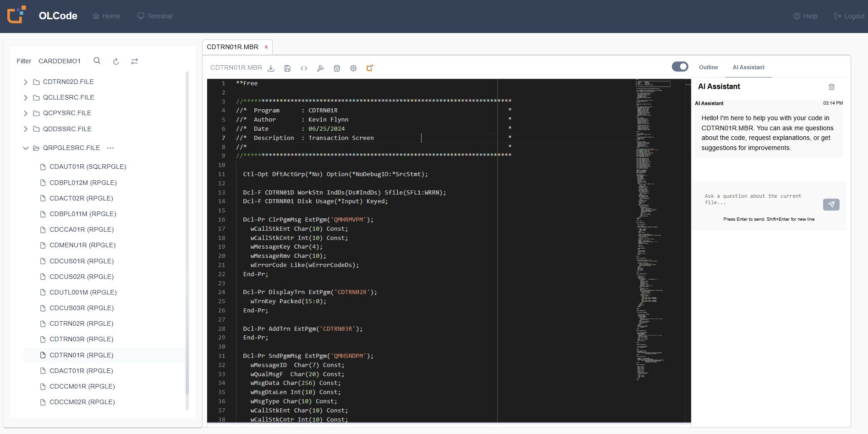Open editor settings gear icon
Image resolution: width=868 pixels, height=434 pixels.
click(x=353, y=68)
